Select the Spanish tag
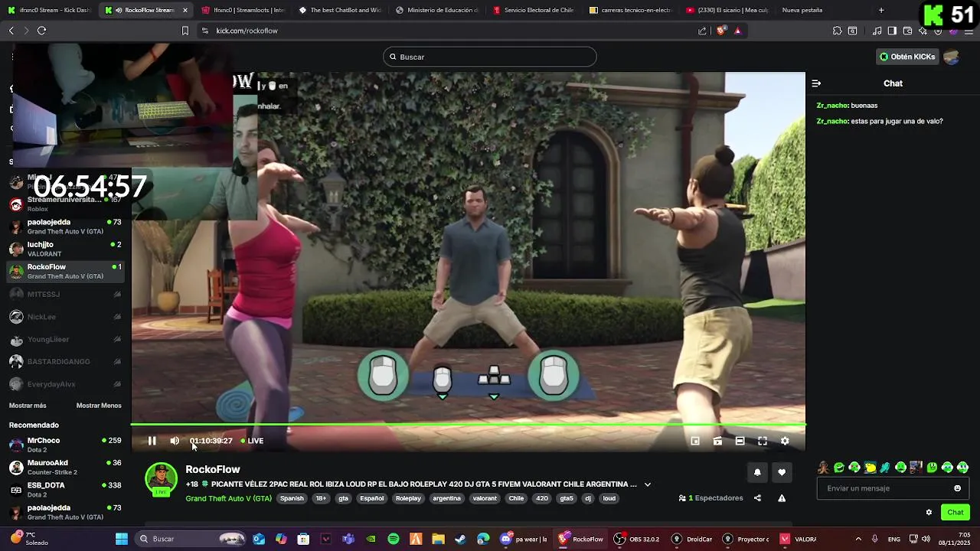 (x=292, y=498)
